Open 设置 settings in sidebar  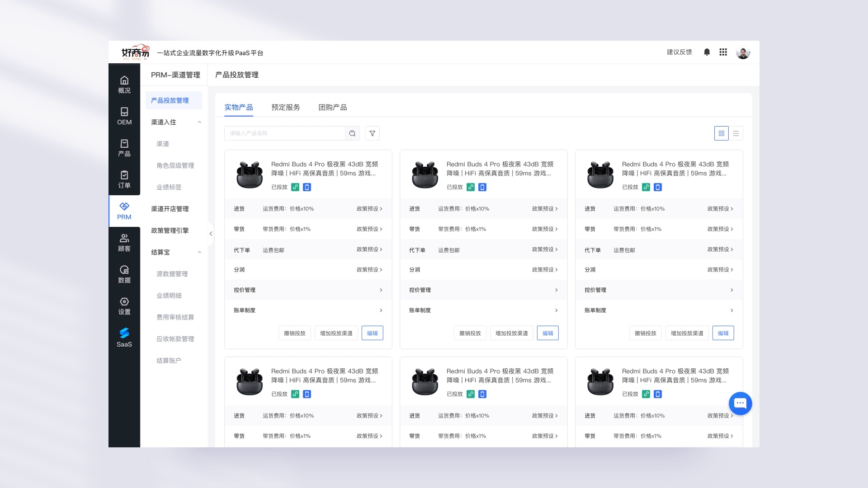click(124, 306)
